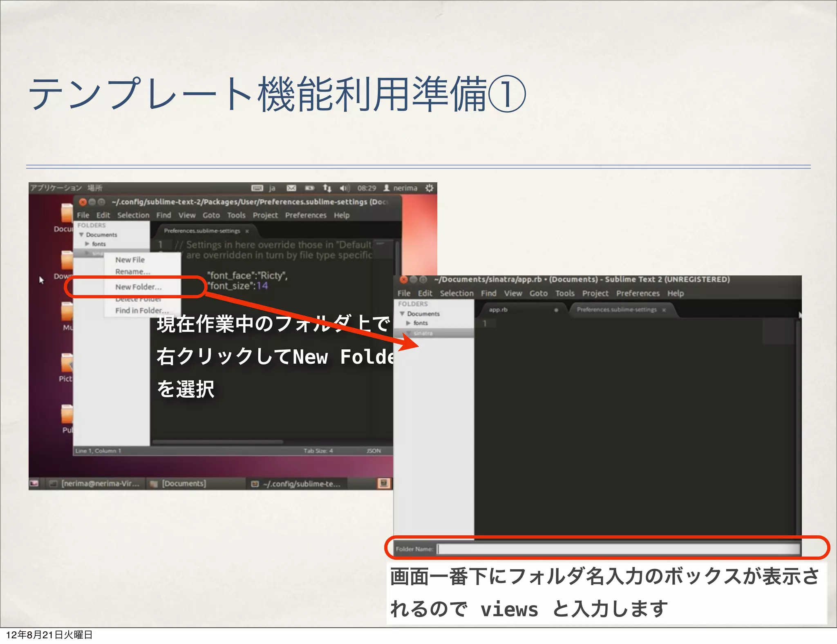Open Find menu in the rear Sublime window

click(163, 215)
